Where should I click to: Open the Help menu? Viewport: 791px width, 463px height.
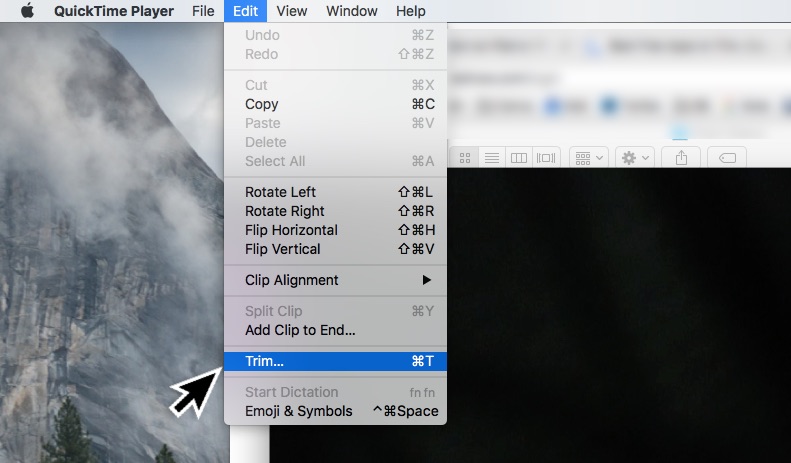point(411,11)
